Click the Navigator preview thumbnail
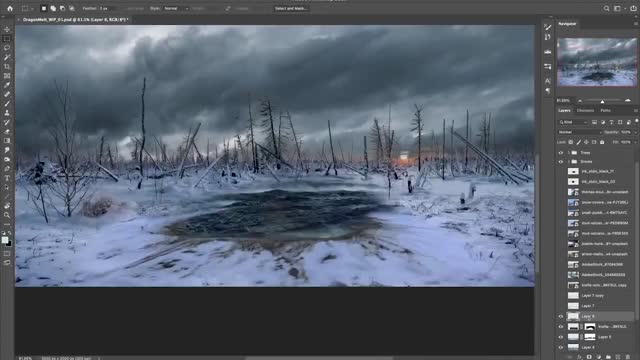Viewport: 640px width, 360px height. (x=597, y=62)
